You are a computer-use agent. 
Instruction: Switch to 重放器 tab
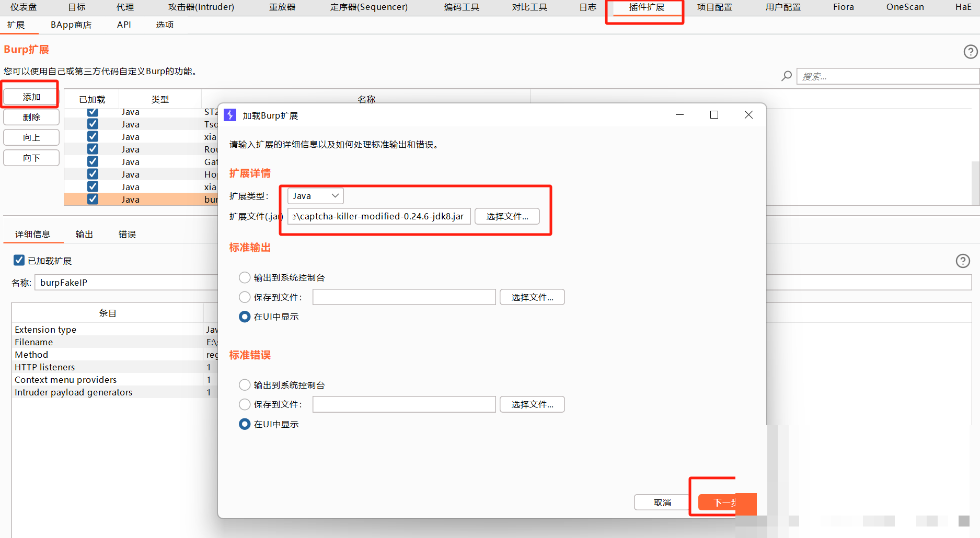coord(282,7)
